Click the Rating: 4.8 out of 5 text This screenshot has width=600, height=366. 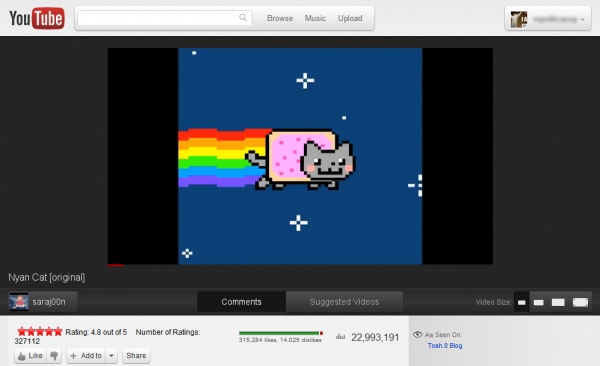(x=96, y=332)
